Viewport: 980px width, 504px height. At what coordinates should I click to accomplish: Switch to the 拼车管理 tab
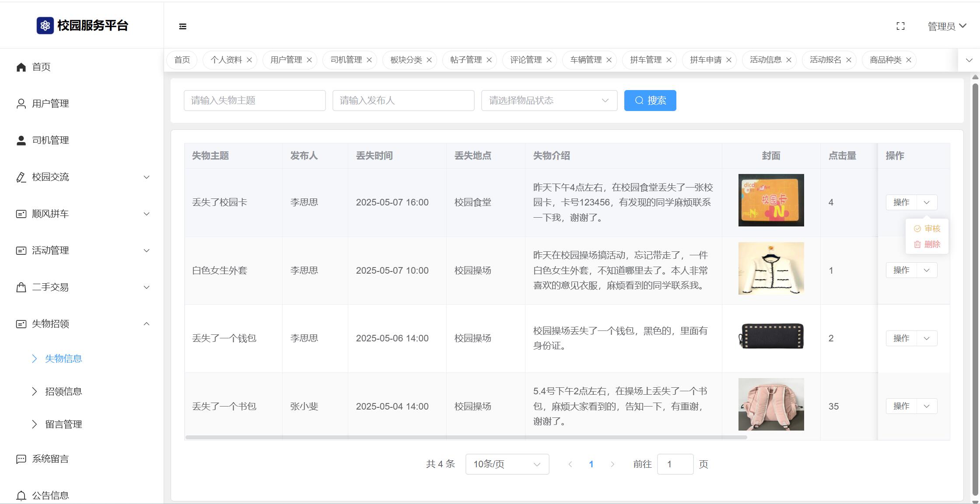pyautogui.click(x=645, y=60)
